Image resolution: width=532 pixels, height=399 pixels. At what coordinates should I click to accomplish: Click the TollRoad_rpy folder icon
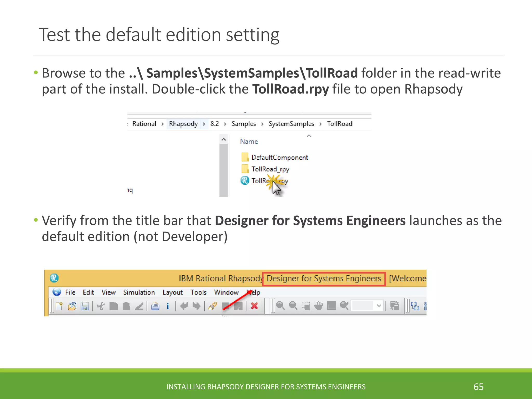point(245,169)
